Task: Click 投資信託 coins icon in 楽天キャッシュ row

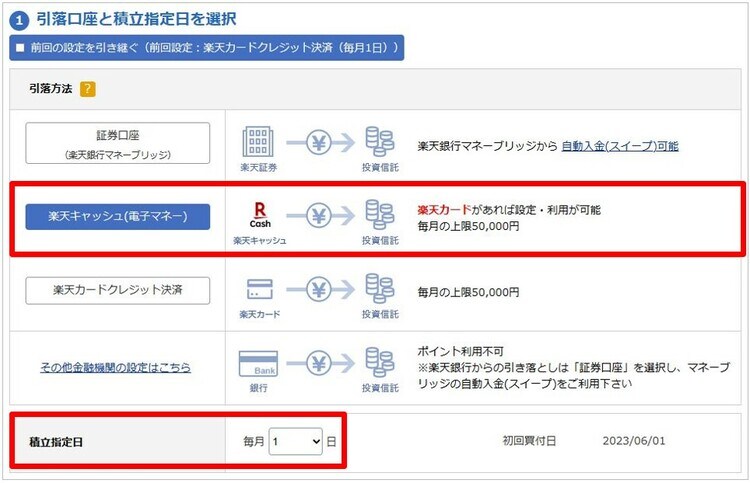Action: 380,215
